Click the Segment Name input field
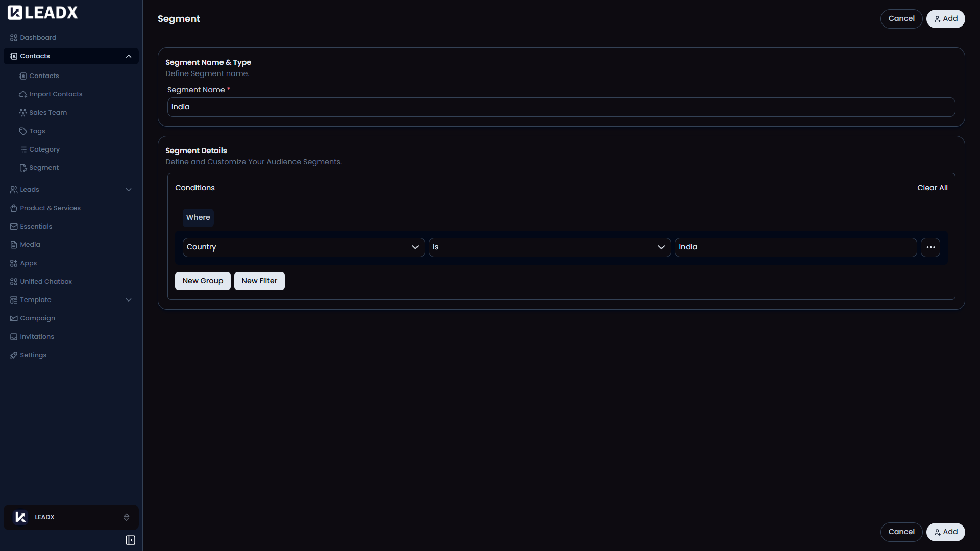Screen dimensions: 980x551 click(x=561, y=107)
